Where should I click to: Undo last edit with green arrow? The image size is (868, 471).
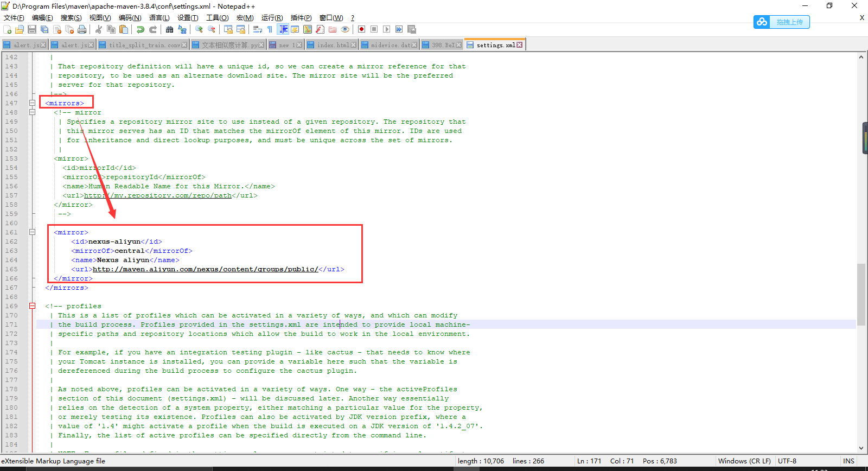(141, 29)
